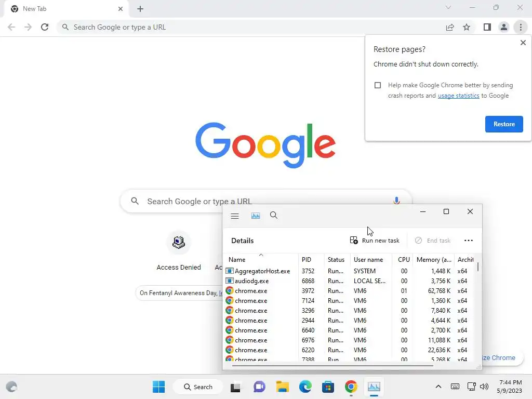
Task: Dismiss the Restore pages popup
Action: pos(523,43)
